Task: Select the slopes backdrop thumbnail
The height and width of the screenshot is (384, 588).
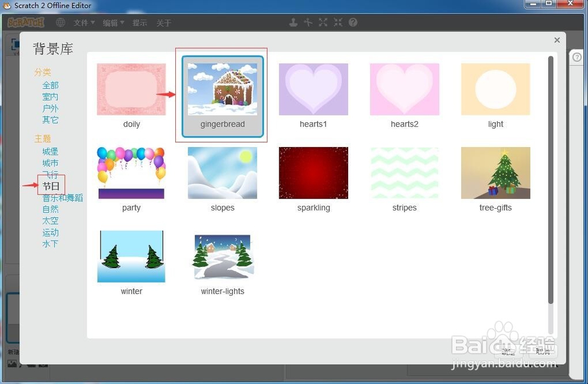Action: pos(222,173)
